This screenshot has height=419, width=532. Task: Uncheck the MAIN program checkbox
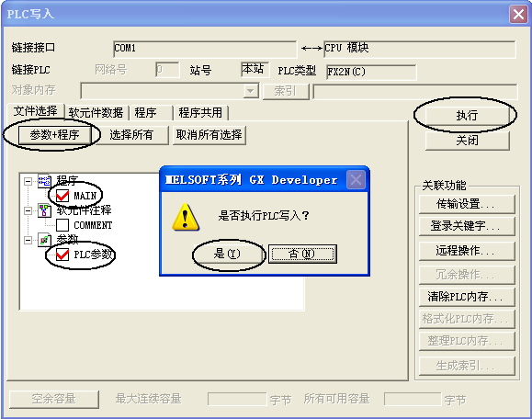click(62, 196)
